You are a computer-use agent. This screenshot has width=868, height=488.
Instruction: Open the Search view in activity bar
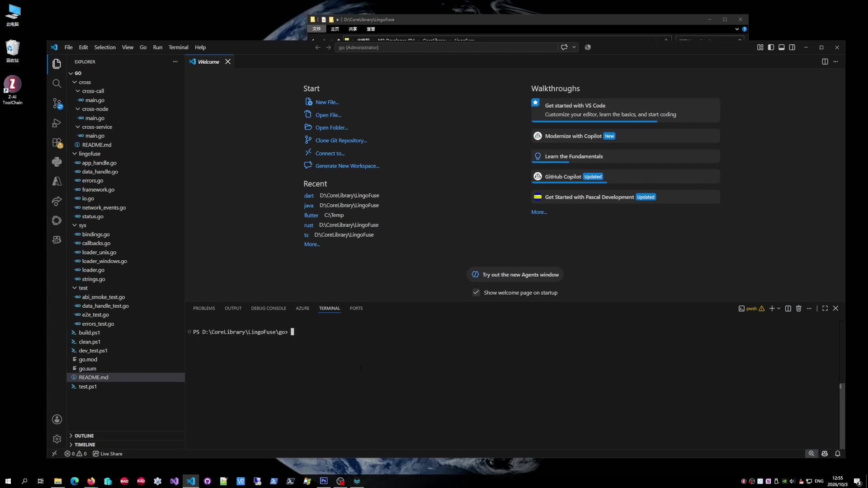[x=57, y=84]
